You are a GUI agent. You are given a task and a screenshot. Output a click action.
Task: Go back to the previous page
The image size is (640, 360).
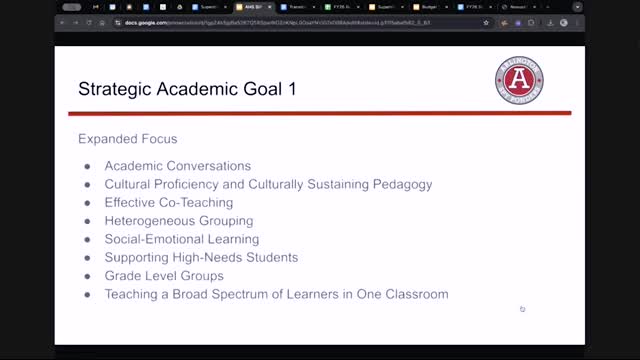[x=62, y=23]
